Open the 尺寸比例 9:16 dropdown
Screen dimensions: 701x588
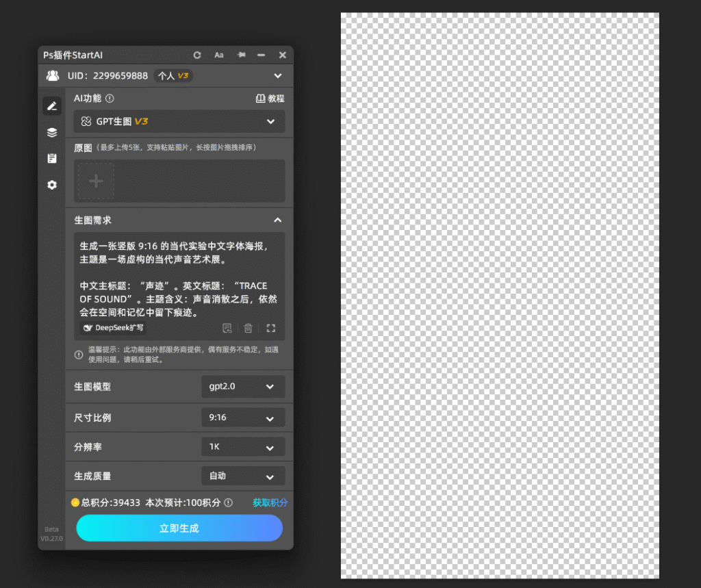pyautogui.click(x=243, y=418)
